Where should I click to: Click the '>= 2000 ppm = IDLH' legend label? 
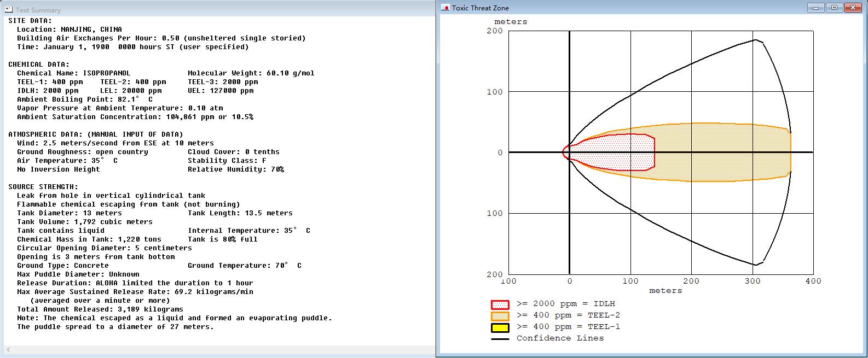[566, 304]
